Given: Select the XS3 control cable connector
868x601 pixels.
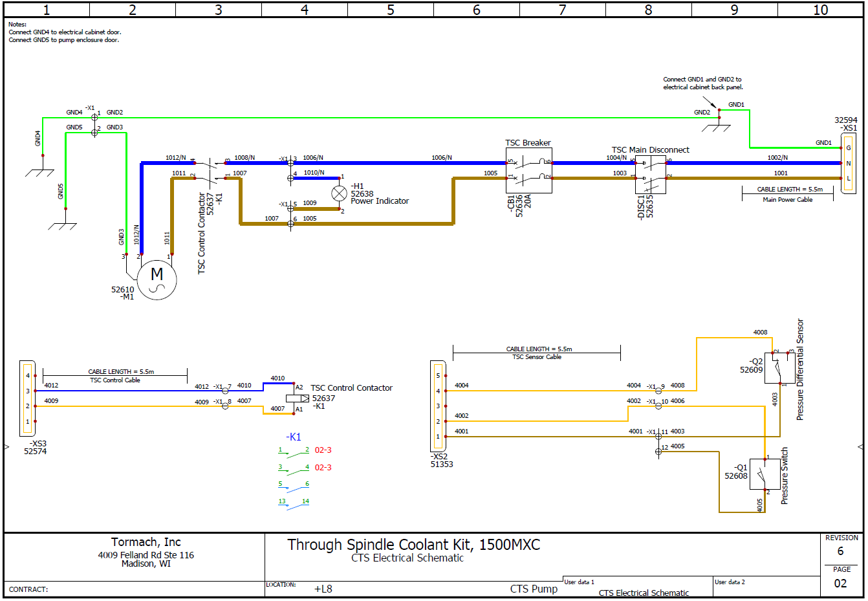Looking at the screenshot, I should [27, 399].
